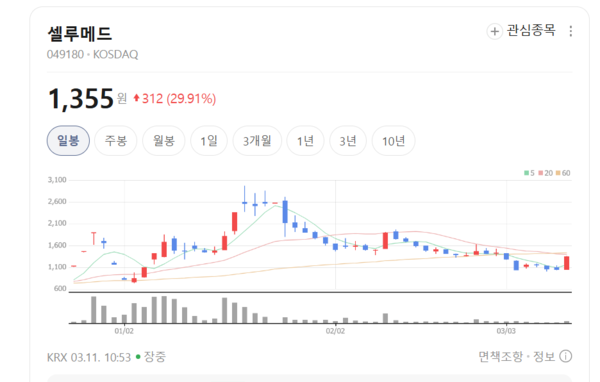Viewport: 600px width, 382px height.
Task: Show the 1년 chart range
Action: pos(305,140)
